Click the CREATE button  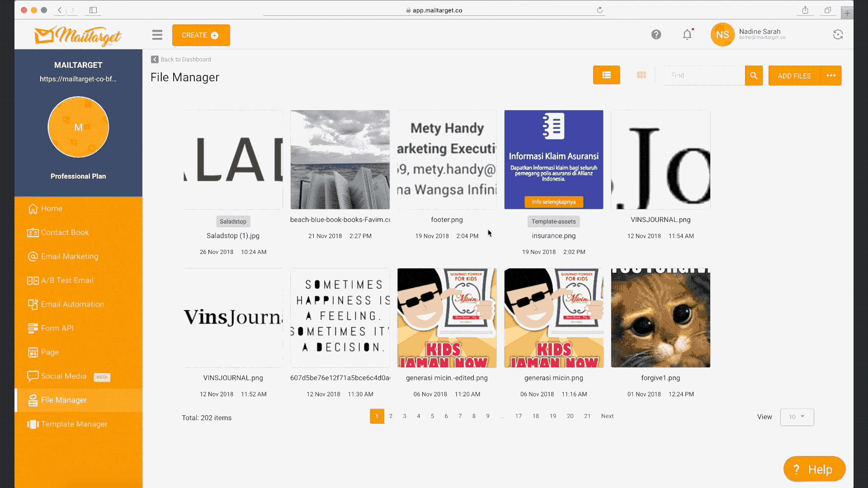201,35
